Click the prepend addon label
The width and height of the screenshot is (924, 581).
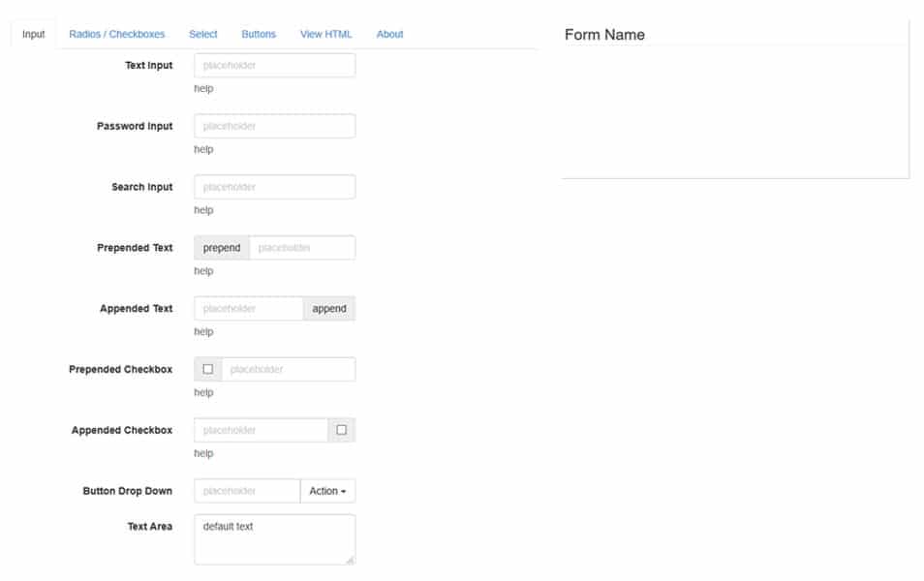[222, 247]
